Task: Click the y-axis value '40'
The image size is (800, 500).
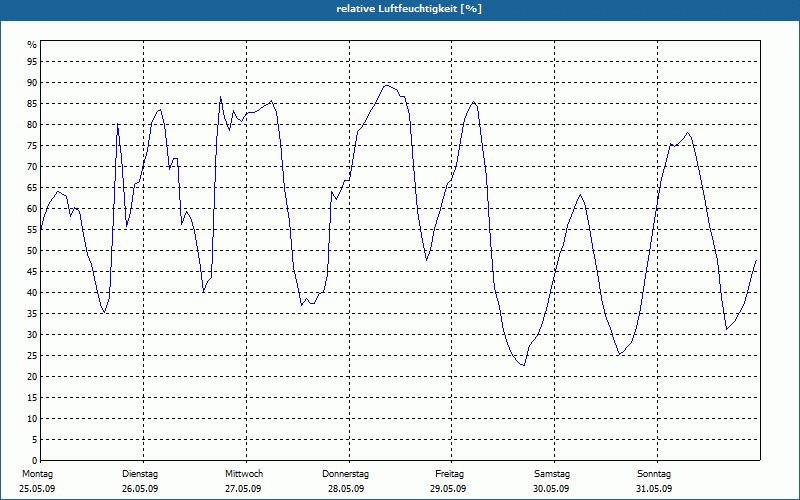Action: pos(32,293)
